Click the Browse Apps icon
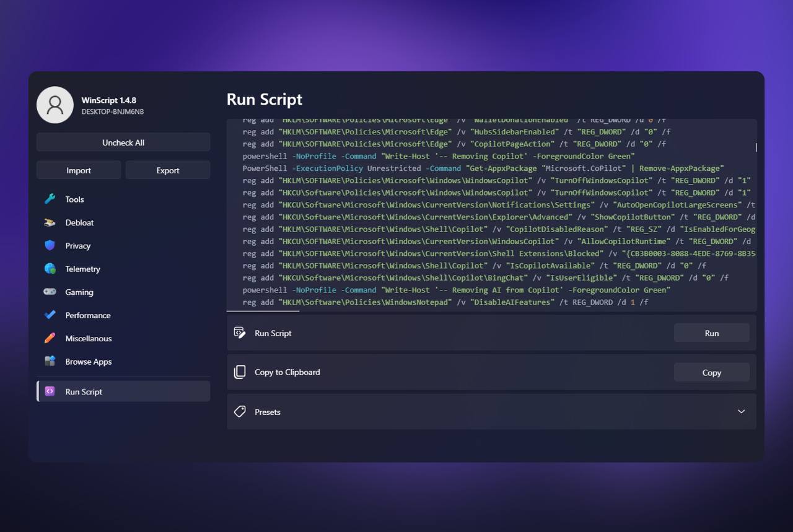The image size is (793, 532). [x=50, y=362]
